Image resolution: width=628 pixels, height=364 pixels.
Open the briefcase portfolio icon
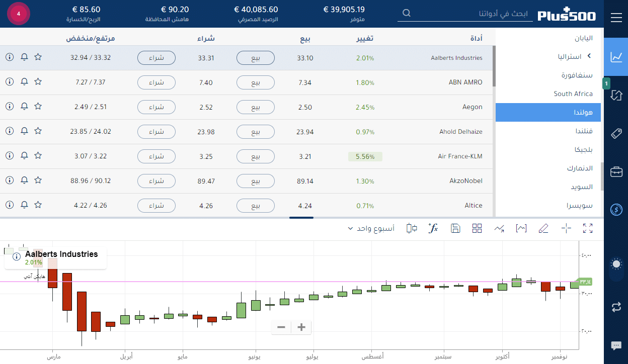(x=616, y=172)
